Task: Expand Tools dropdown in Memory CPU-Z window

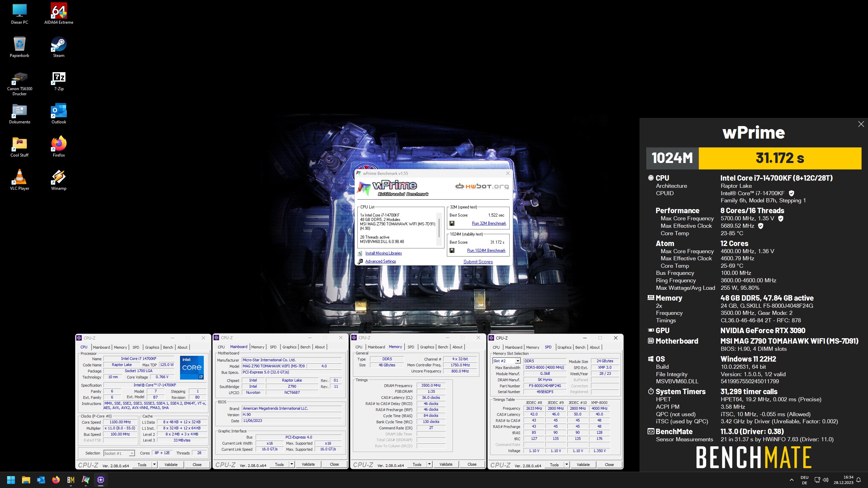Action: (429, 464)
